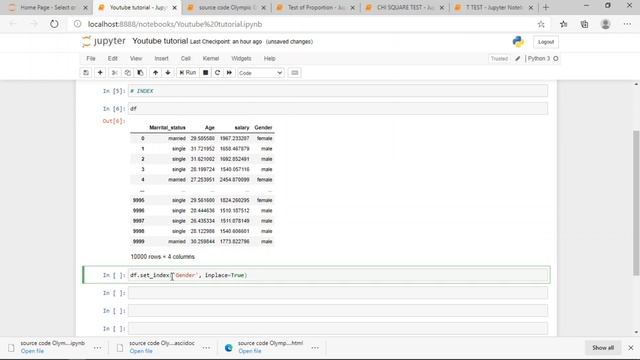Click the cell containing # INDEX
This screenshot has width=640, height=360.
point(338,91)
